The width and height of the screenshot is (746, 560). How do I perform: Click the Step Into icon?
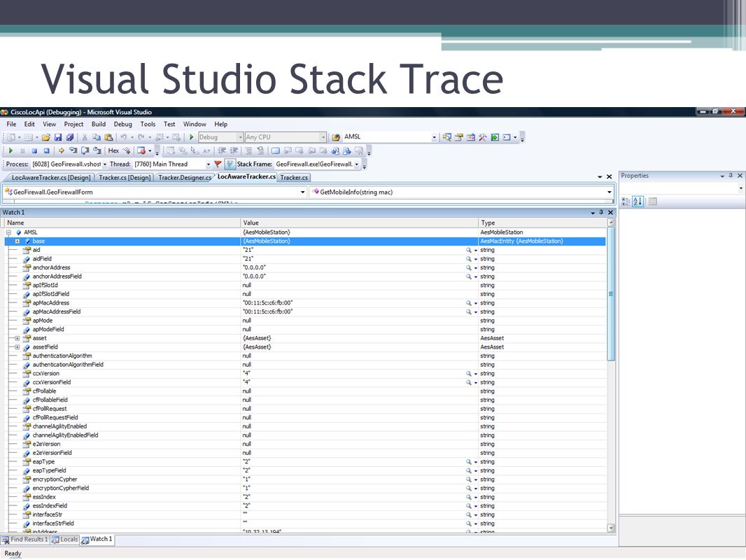tap(73, 150)
